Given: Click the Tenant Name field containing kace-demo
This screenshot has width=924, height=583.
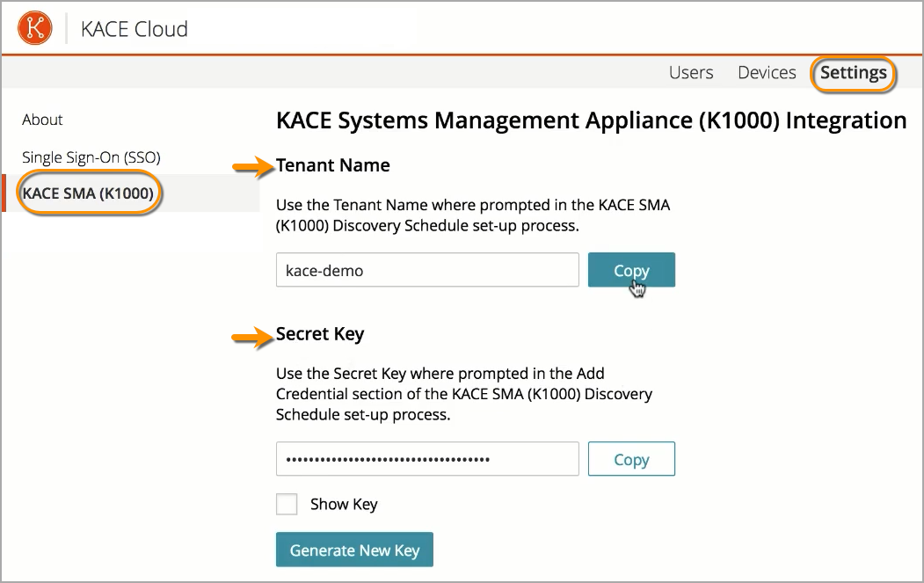Looking at the screenshot, I should click(x=427, y=270).
